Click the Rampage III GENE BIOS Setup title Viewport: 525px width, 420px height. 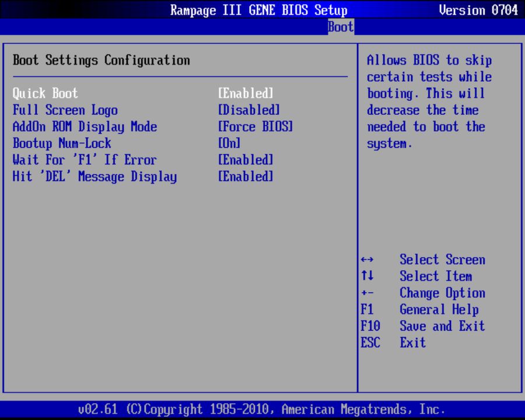click(259, 10)
